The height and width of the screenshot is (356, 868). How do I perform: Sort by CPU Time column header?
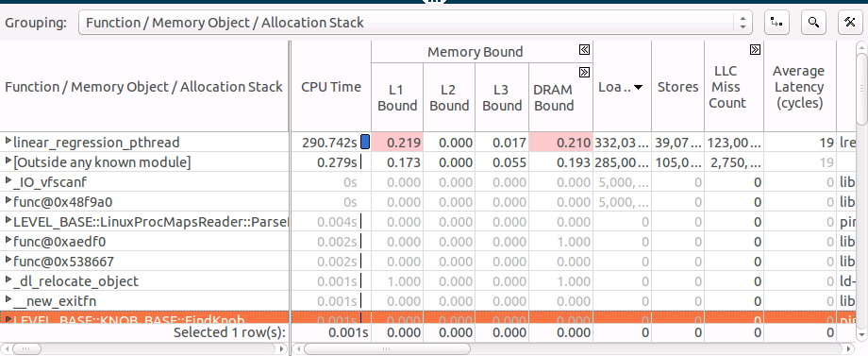click(x=331, y=87)
